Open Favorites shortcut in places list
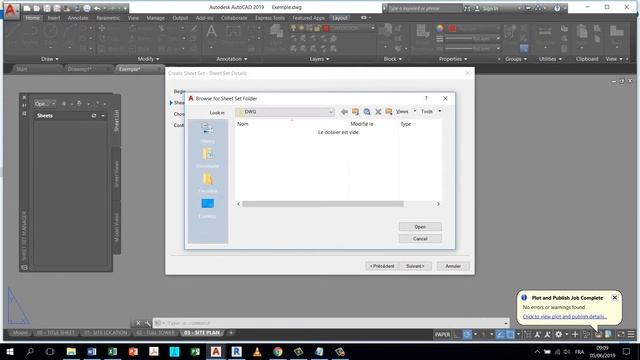Viewport: 640px width, 360px height. 207,182
